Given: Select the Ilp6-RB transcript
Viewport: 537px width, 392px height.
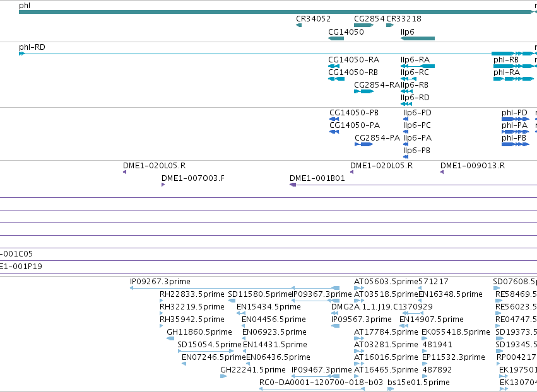Looking at the screenshot, I should (x=406, y=91).
